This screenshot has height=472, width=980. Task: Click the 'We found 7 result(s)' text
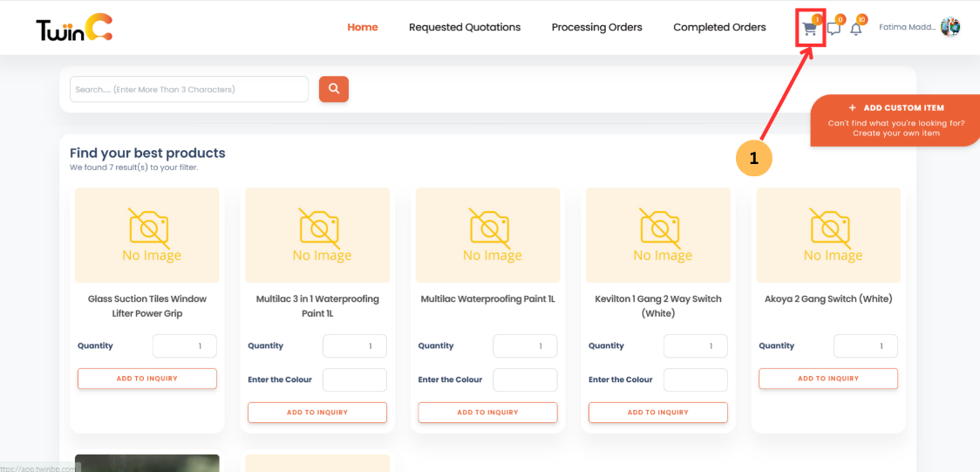(x=133, y=168)
